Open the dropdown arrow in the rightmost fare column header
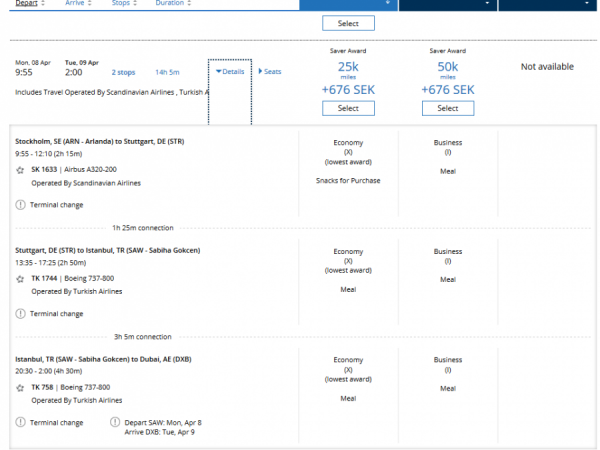This screenshot has width=600, height=450. point(586,4)
